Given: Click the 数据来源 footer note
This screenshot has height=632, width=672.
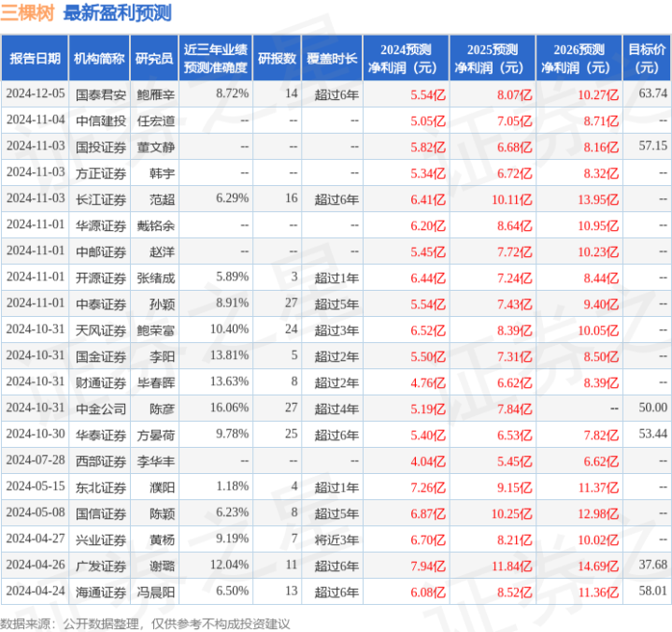Looking at the screenshot, I should pos(145,624).
